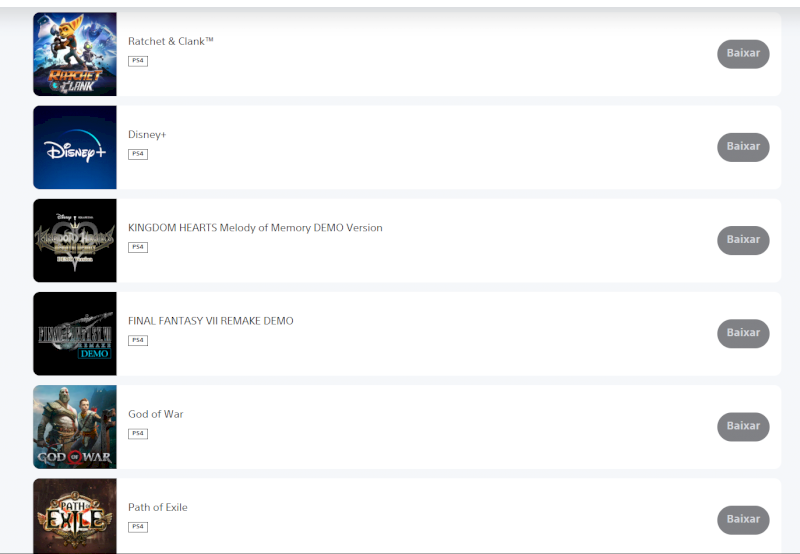
Task: Download Path of Exile via Baixar
Action: click(x=743, y=520)
